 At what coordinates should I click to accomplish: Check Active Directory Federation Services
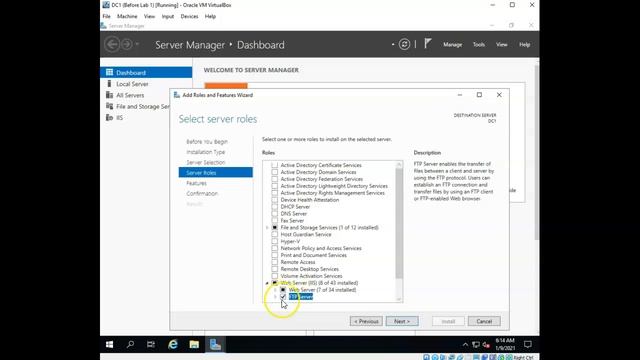[275, 179]
